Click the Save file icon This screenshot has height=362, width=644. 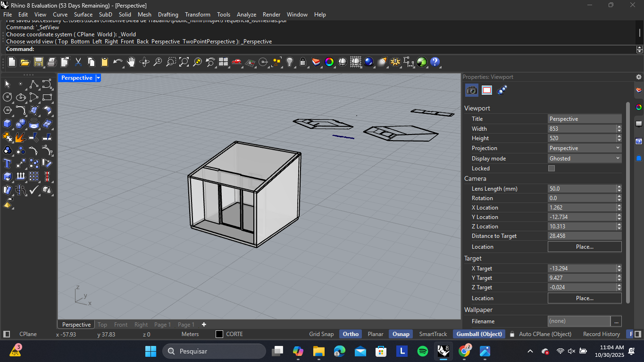click(x=39, y=62)
